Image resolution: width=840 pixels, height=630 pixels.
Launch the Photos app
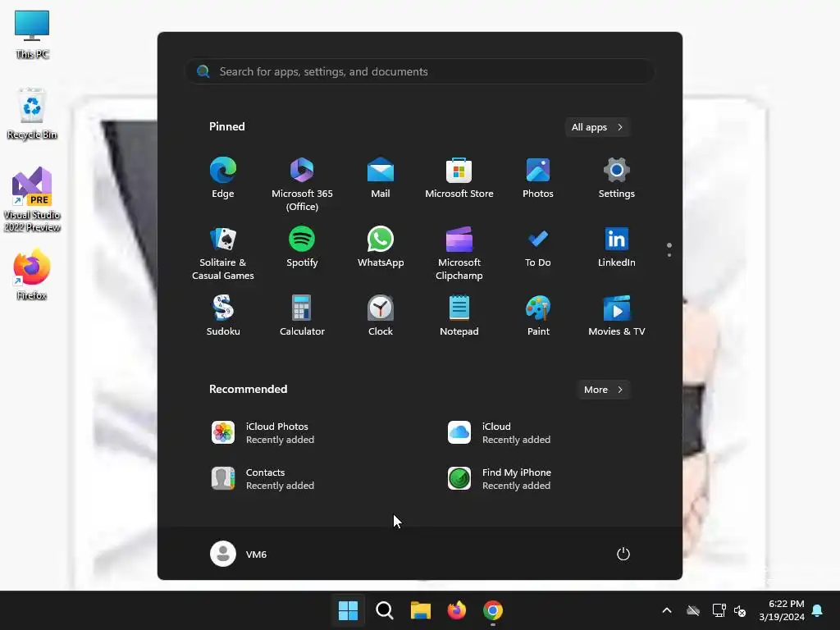pyautogui.click(x=538, y=178)
